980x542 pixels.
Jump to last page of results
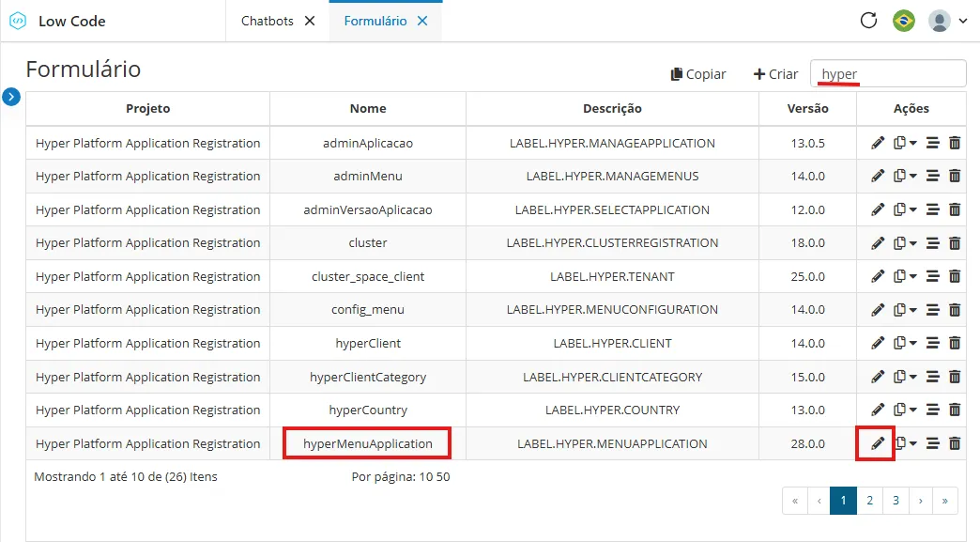click(945, 500)
